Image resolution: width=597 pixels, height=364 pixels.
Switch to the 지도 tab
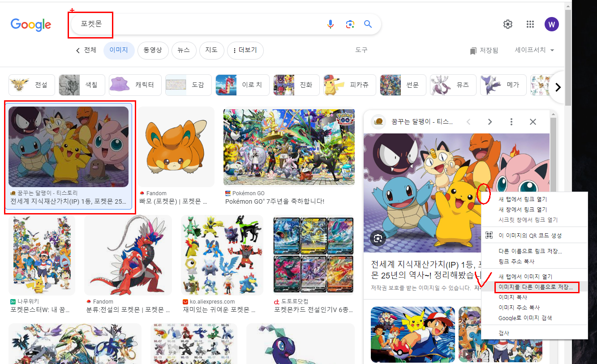coord(211,51)
